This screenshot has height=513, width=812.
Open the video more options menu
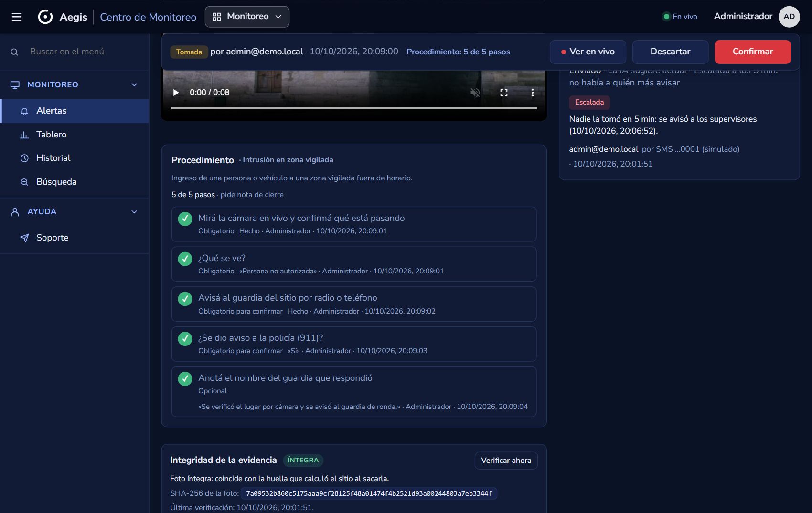click(x=532, y=93)
